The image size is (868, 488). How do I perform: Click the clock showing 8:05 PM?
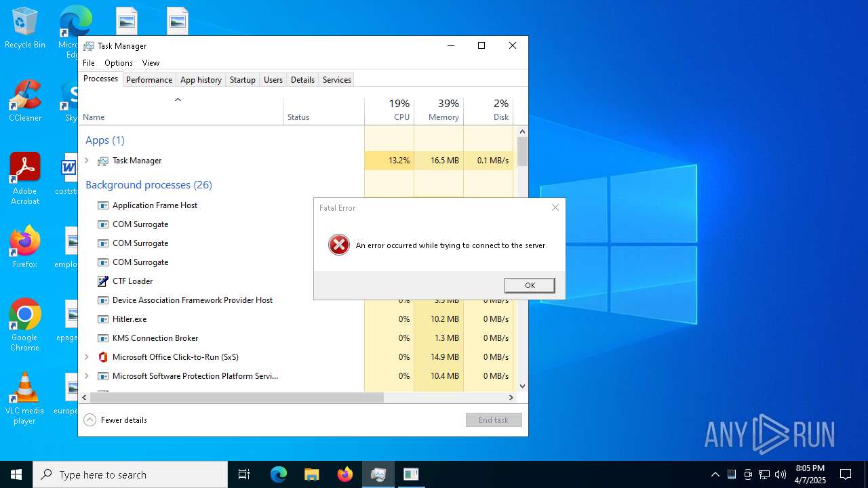point(810,474)
